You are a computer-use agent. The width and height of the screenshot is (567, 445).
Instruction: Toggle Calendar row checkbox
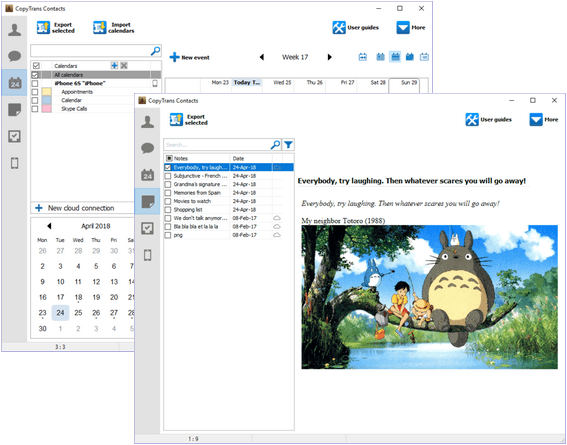(35, 100)
